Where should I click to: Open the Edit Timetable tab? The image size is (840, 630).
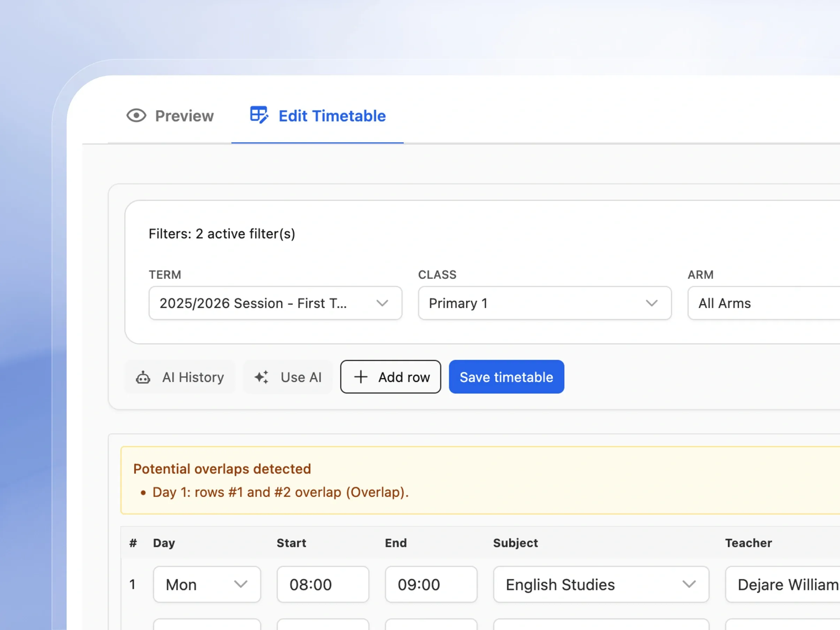(x=317, y=116)
